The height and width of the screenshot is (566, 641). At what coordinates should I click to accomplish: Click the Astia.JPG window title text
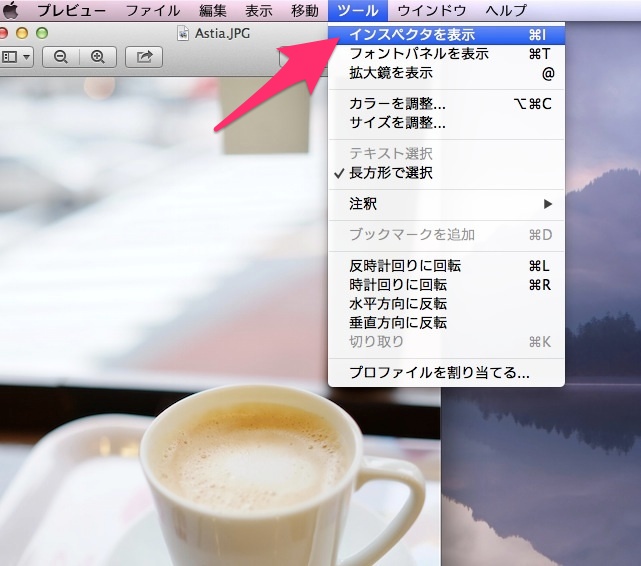pos(222,33)
